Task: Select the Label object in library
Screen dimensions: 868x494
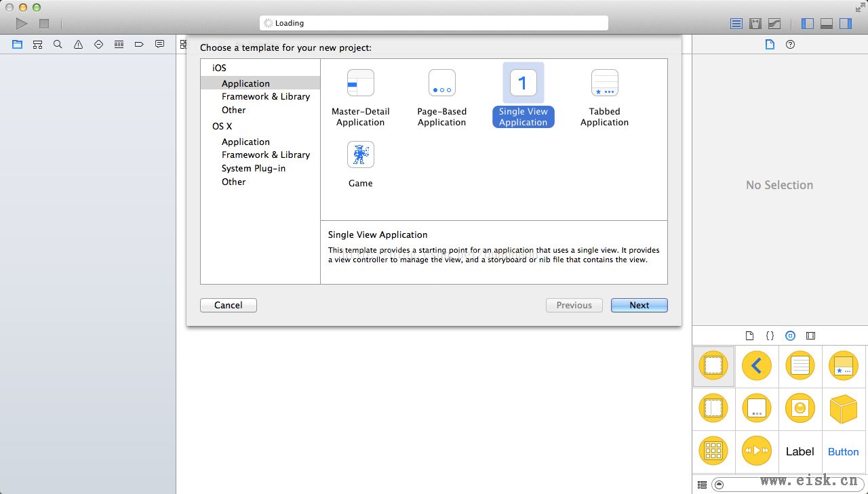Action: tap(800, 451)
